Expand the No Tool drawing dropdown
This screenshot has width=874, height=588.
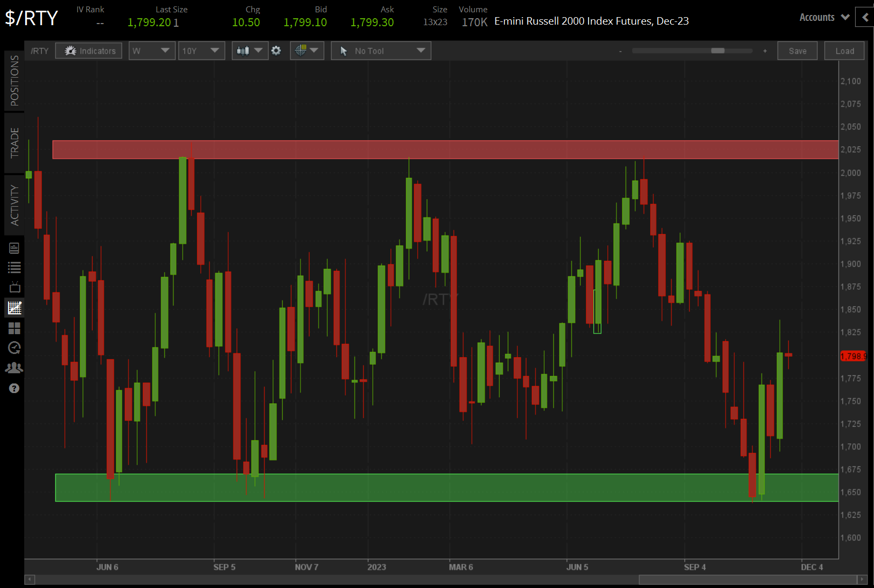[x=381, y=50]
